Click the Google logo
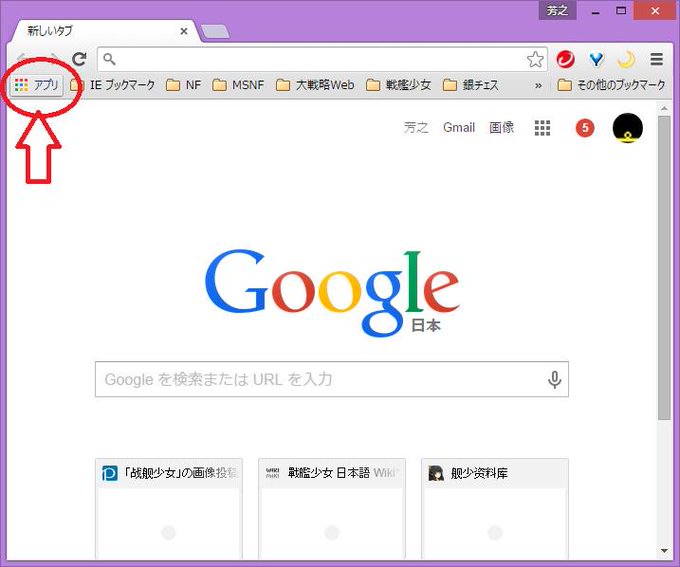 (332, 292)
